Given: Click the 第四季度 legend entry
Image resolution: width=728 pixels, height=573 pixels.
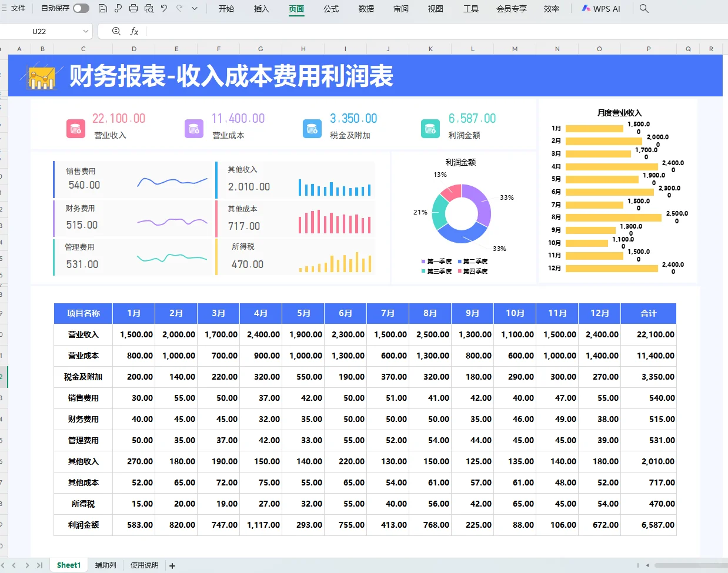Looking at the screenshot, I should pos(473,272).
